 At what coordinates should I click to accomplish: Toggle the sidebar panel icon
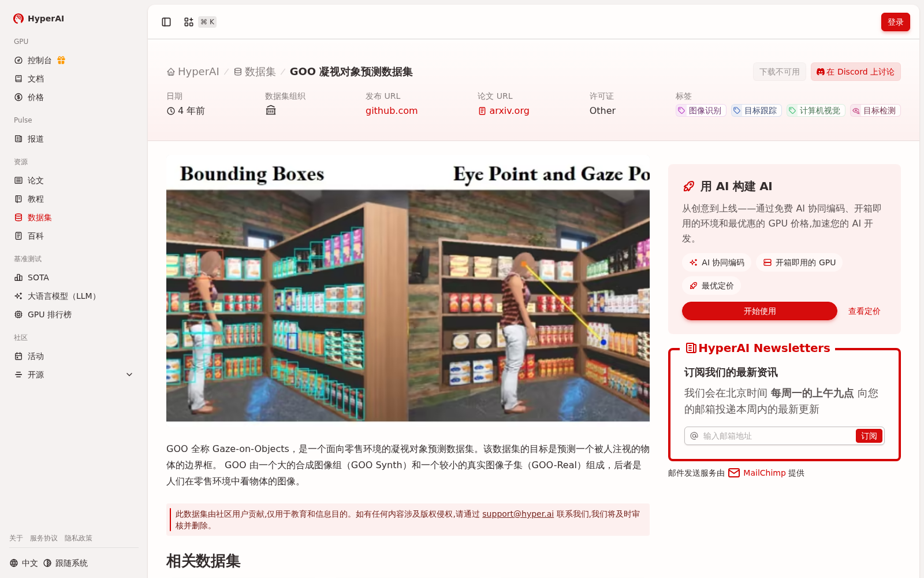pyautogui.click(x=166, y=22)
